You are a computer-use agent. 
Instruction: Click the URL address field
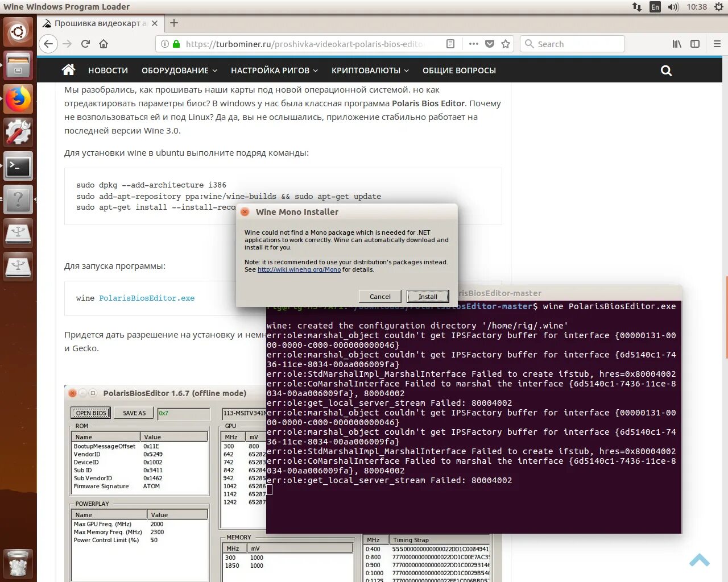[304, 44]
